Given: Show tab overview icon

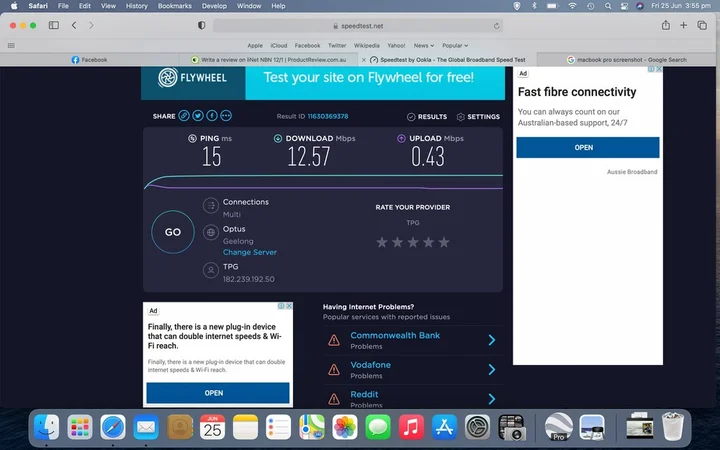Looking at the screenshot, I should coord(702,25).
